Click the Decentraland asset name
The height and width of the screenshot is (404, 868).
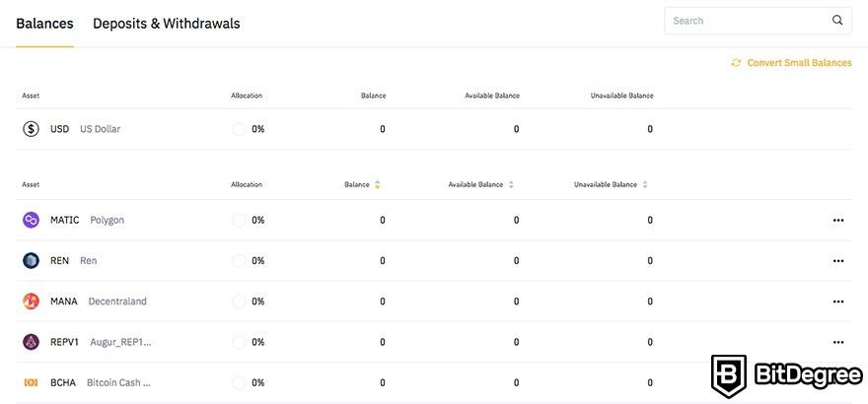pos(117,302)
